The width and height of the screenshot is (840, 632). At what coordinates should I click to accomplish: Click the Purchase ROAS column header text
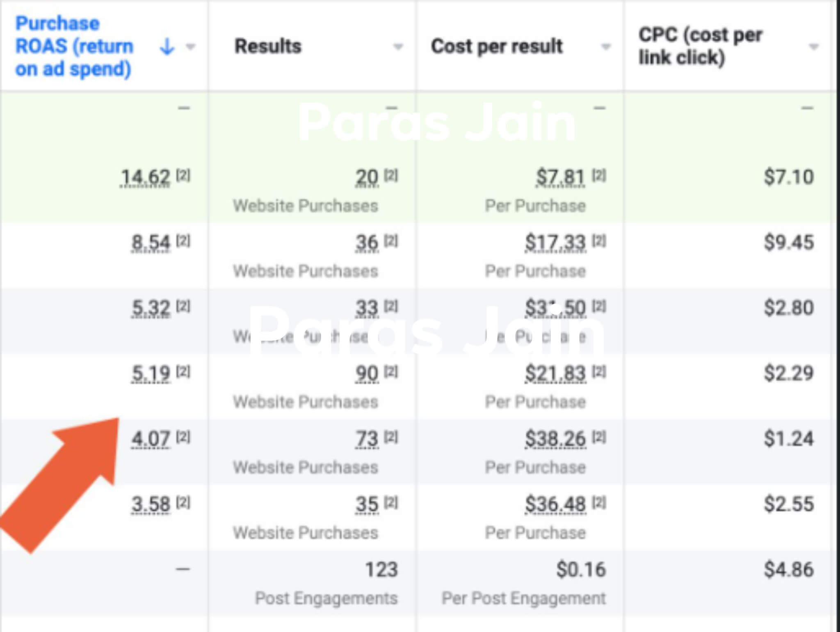point(74,46)
